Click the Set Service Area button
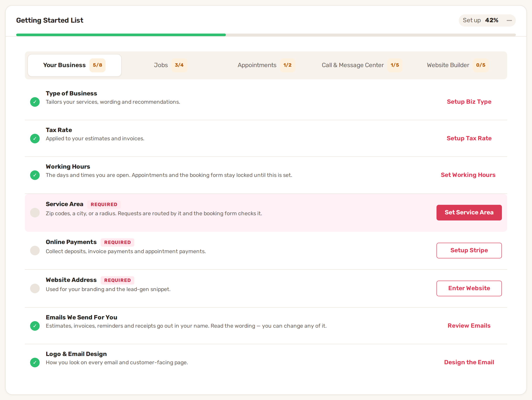 click(469, 212)
